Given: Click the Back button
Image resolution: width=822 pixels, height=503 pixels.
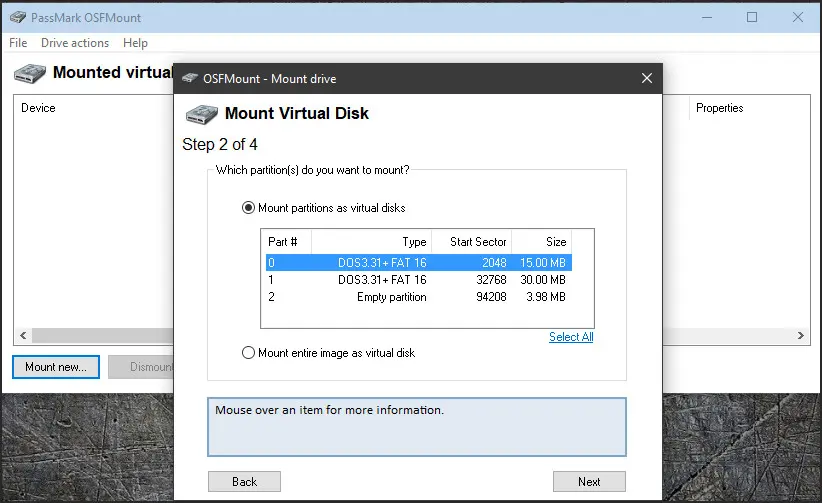Looking at the screenshot, I should click(x=244, y=481).
